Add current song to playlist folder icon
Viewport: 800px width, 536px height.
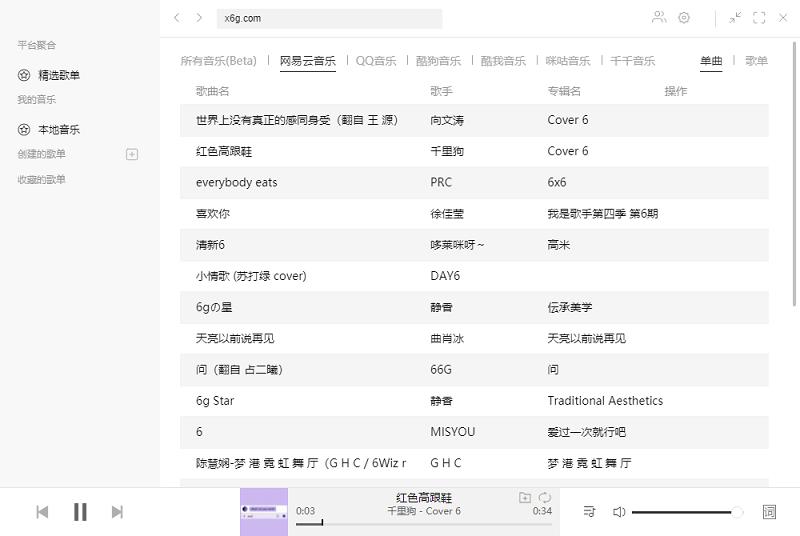tap(524, 497)
